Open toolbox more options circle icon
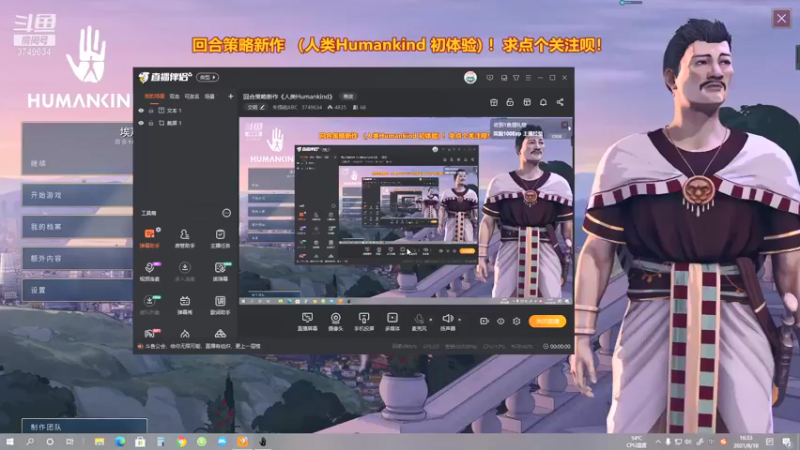800x450 pixels. tap(227, 213)
